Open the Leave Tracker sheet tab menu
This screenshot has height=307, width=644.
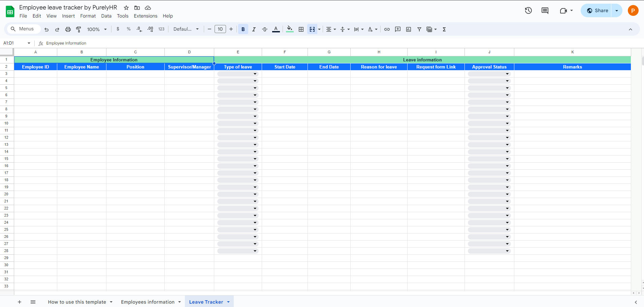tap(228, 302)
